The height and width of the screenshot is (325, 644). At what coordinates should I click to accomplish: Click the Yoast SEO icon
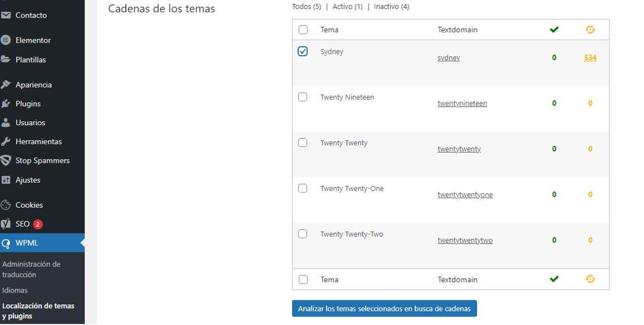point(6,224)
